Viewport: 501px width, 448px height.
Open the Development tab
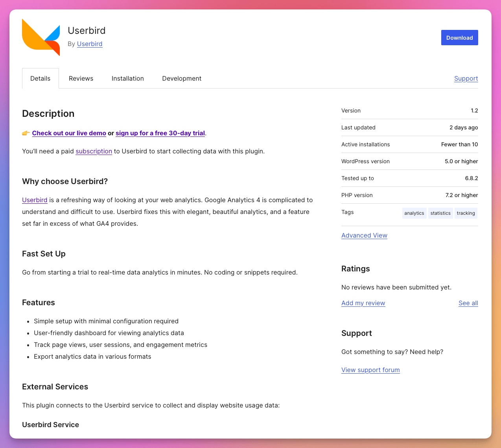tap(181, 78)
